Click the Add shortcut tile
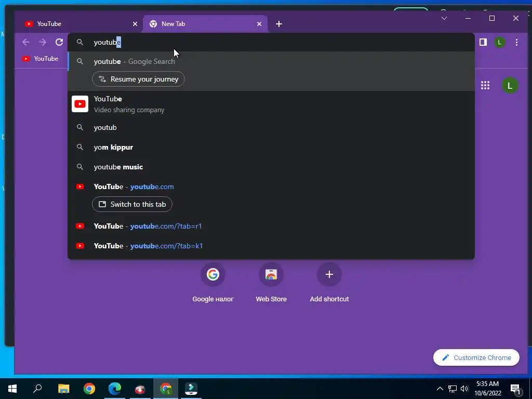This screenshot has width=532, height=399. (329, 284)
